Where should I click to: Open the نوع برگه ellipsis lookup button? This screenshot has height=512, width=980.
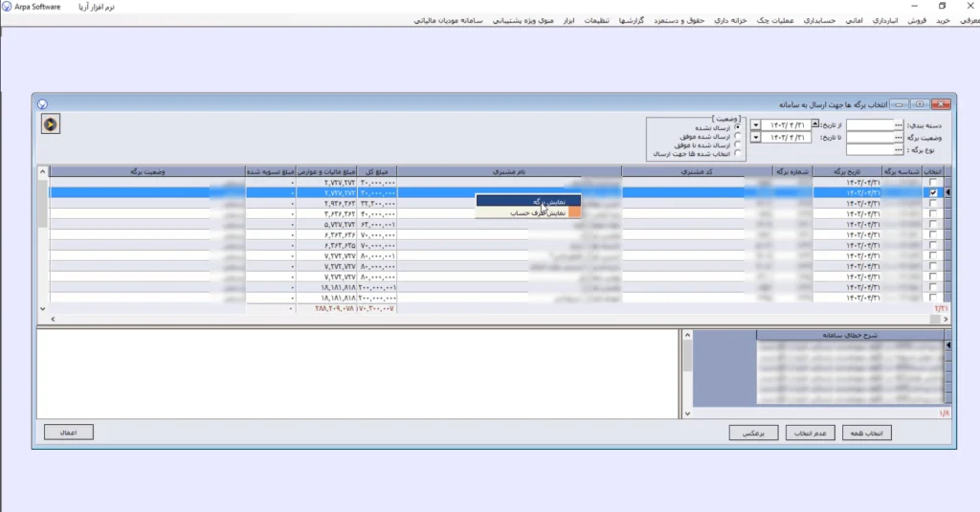(897, 150)
